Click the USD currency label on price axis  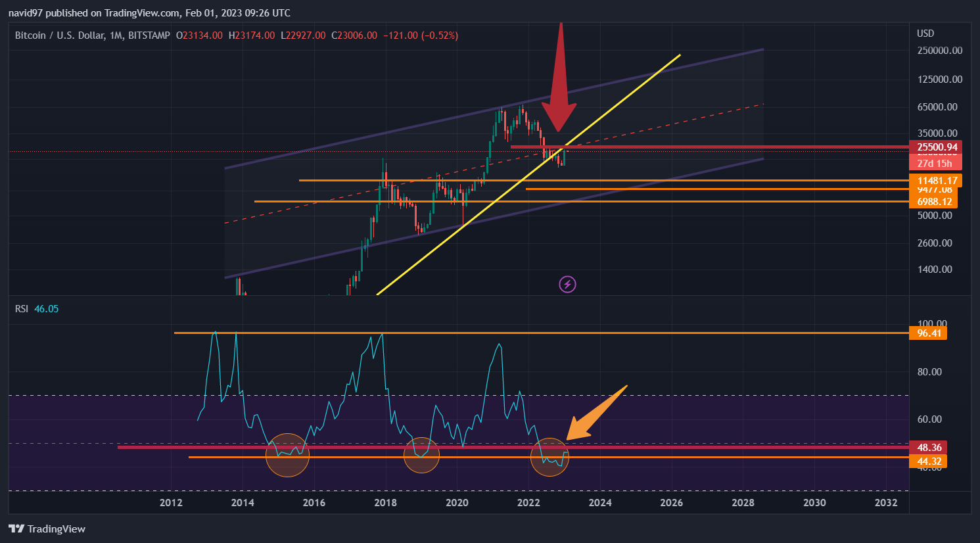point(925,34)
